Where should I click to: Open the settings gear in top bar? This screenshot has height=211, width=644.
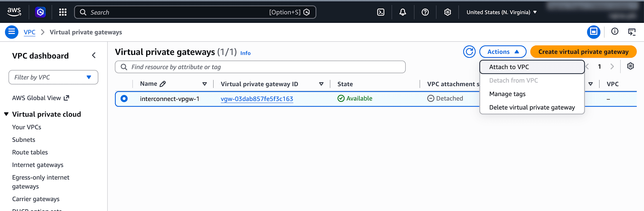tap(448, 12)
